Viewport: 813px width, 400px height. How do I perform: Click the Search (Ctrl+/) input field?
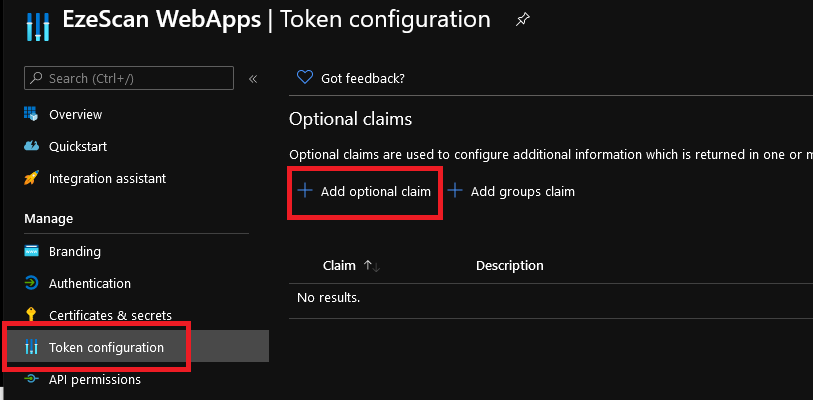[128, 78]
